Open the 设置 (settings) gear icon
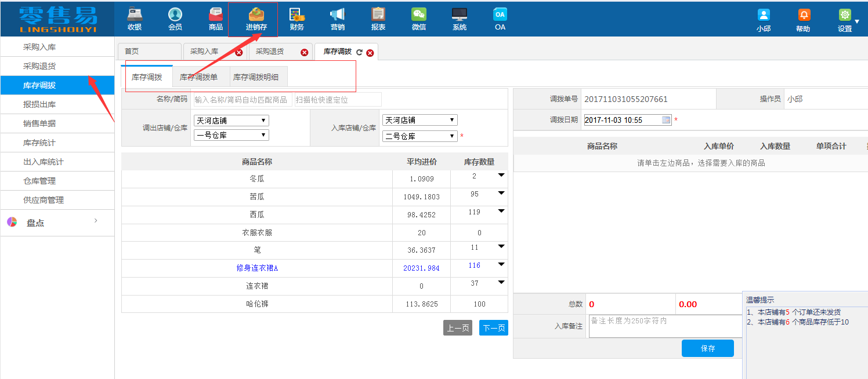868x379 pixels. pos(844,14)
